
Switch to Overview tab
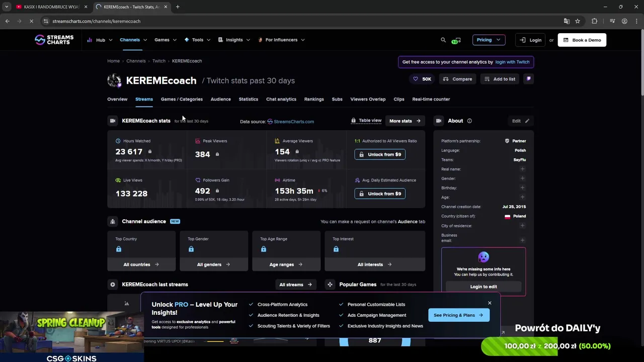(x=117, y=99)
